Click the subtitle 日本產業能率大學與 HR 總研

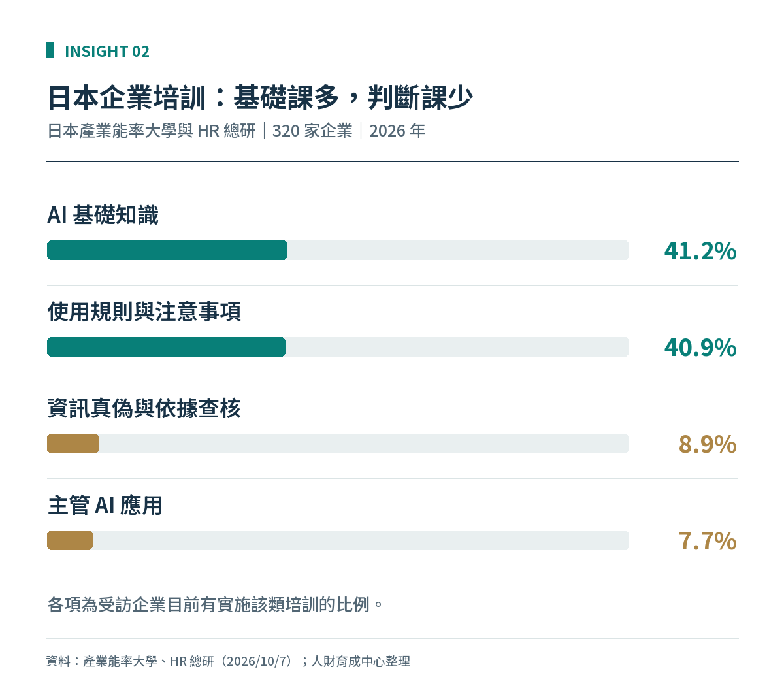tap(152, 131)
